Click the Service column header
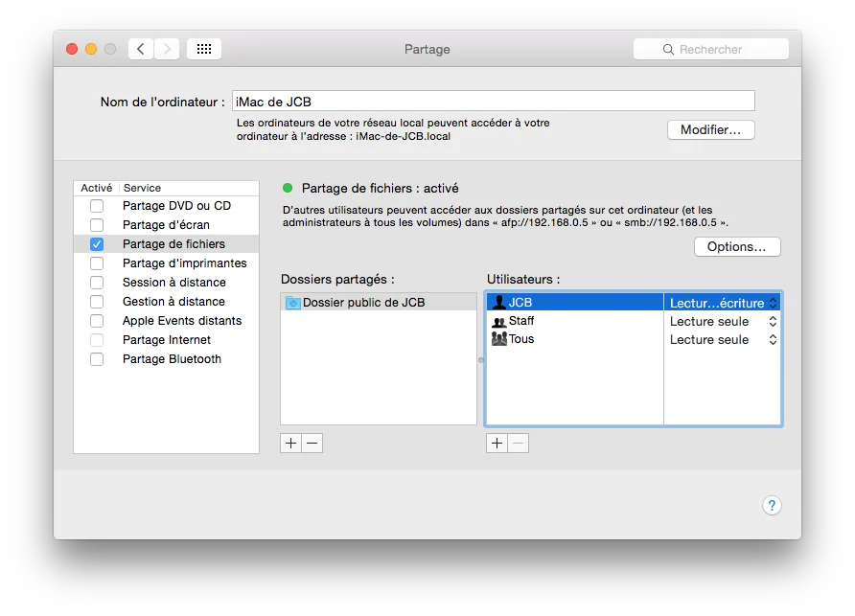The height and width of the screenshot is (616, 855). point(189,188)
